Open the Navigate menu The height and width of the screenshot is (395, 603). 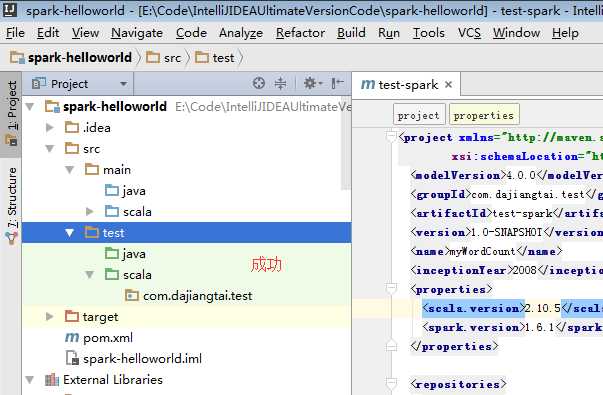point(137,33)
